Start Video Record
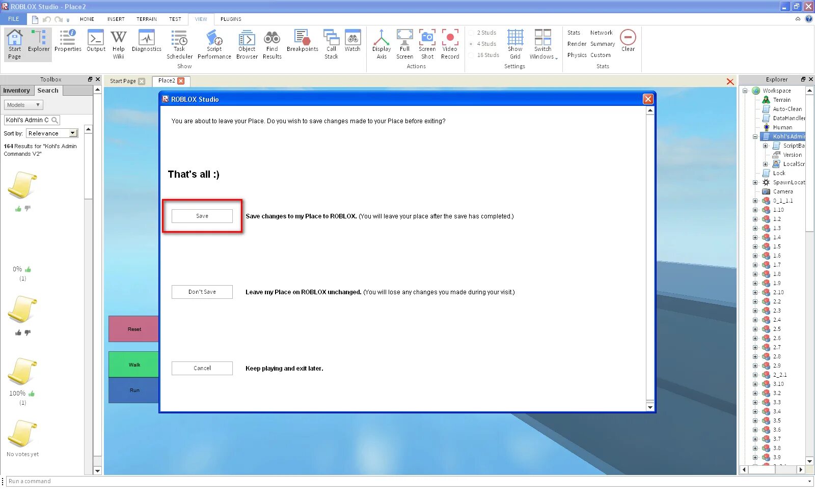Screen dimensions: 815x504 pyautogui.click(x=450, y=44)
